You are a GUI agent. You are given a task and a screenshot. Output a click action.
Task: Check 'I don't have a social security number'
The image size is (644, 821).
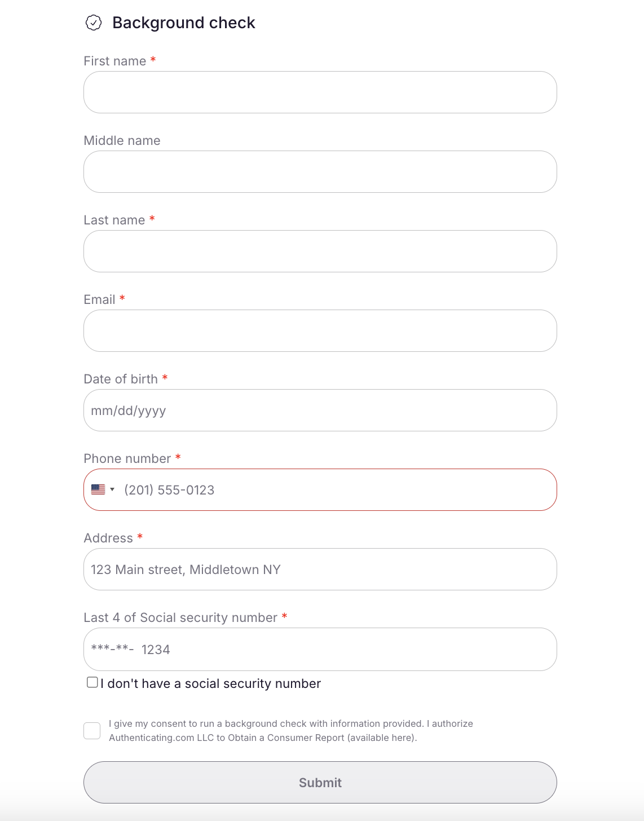(92, 682)
